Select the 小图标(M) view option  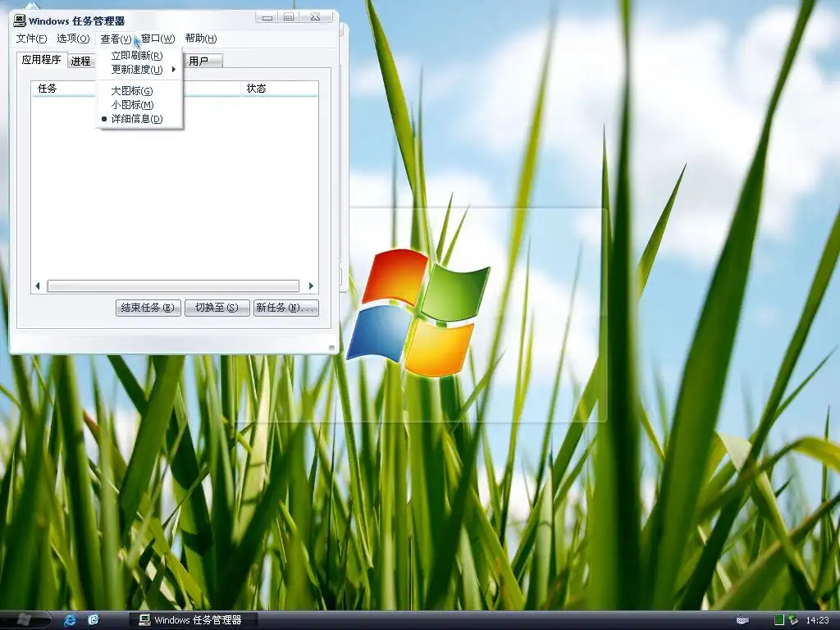[139, 105]
